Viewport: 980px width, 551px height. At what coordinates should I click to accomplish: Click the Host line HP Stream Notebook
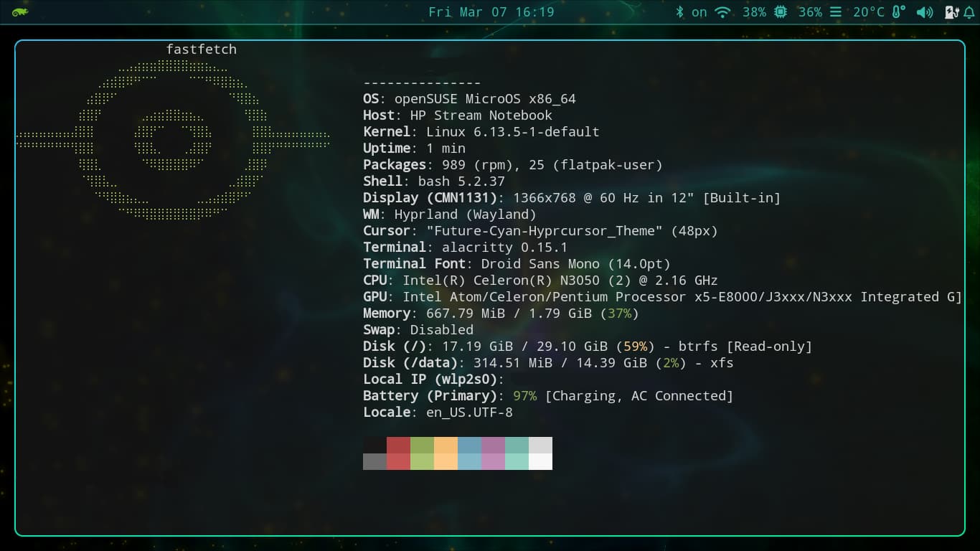click(x=458, y=116)
